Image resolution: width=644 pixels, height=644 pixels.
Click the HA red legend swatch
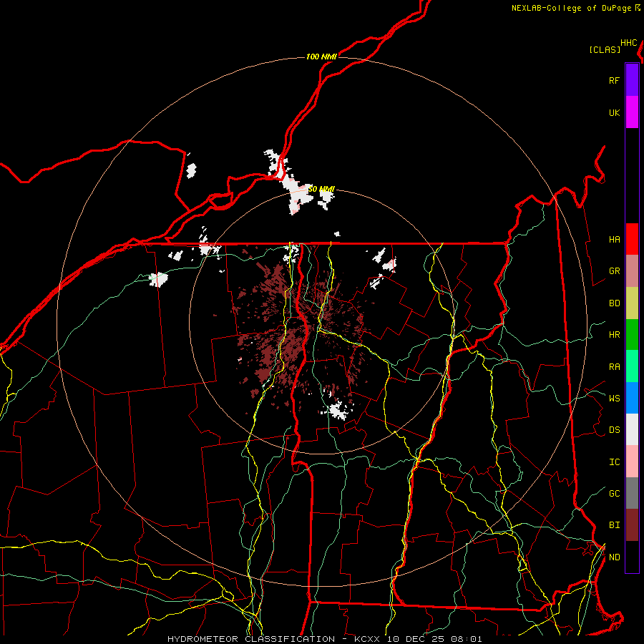point(632,239)
